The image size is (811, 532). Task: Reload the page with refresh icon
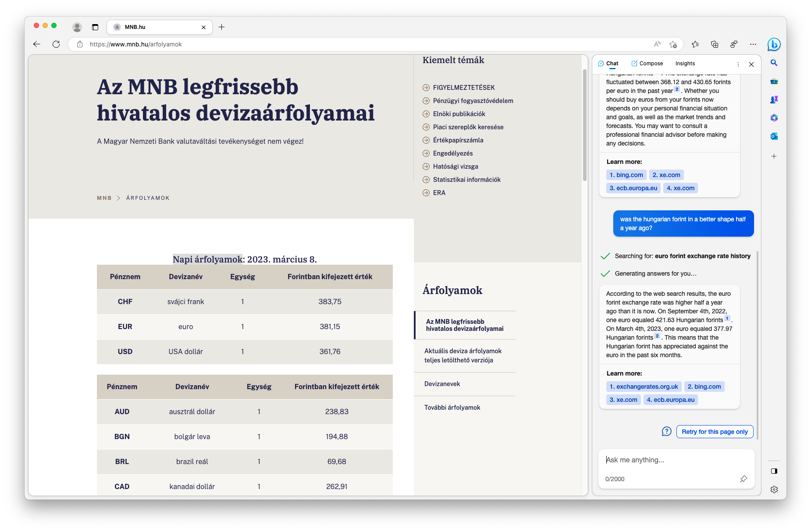pos(56,44)
